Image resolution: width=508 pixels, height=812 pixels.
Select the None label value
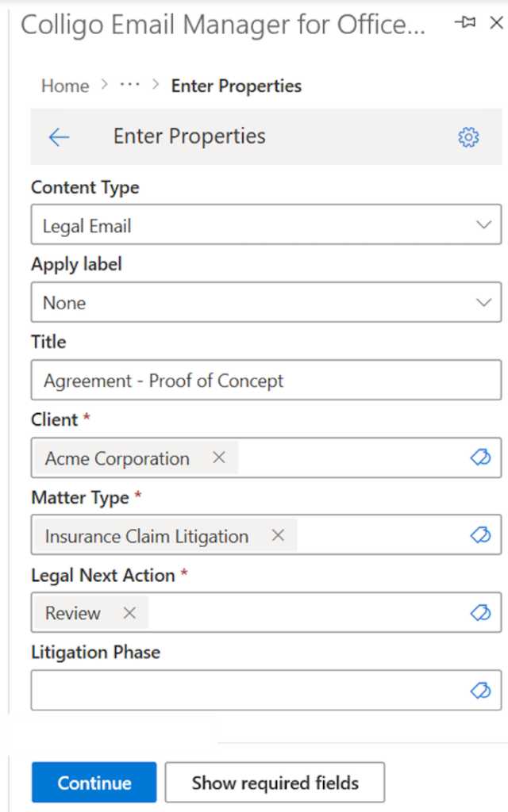pos(63,302)
